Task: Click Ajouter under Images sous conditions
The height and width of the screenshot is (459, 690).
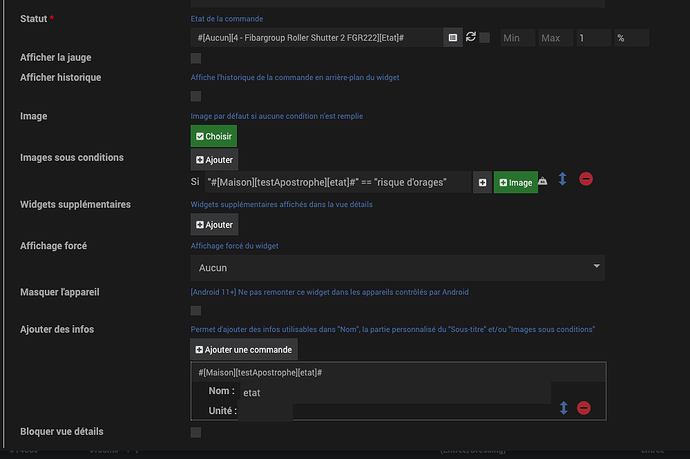Action: coord(214,160)
